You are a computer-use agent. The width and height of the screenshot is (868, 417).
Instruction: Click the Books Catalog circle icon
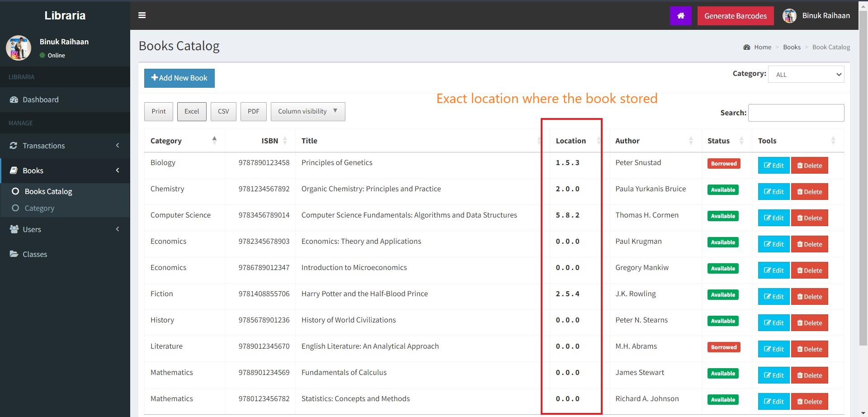15,191
